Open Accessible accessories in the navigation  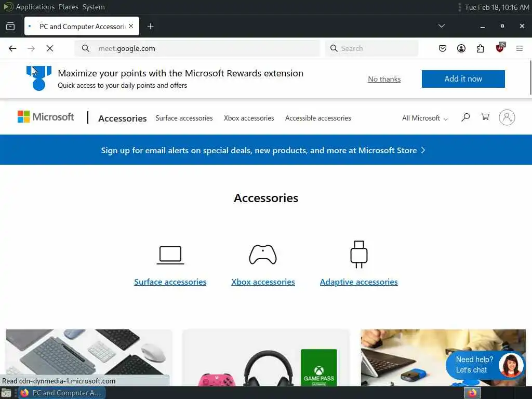(x=318, y=118)
